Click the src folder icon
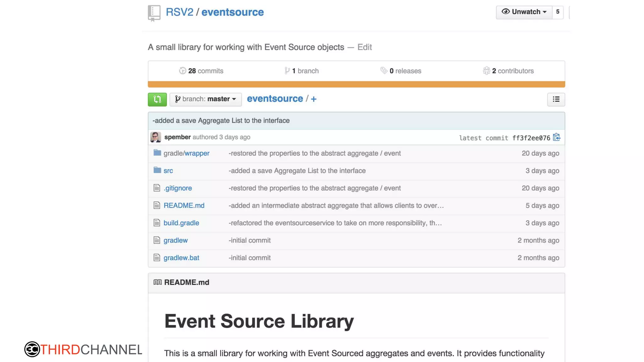Image resolution: width=644 pixels, height=362 pixels. pos(157,170)
